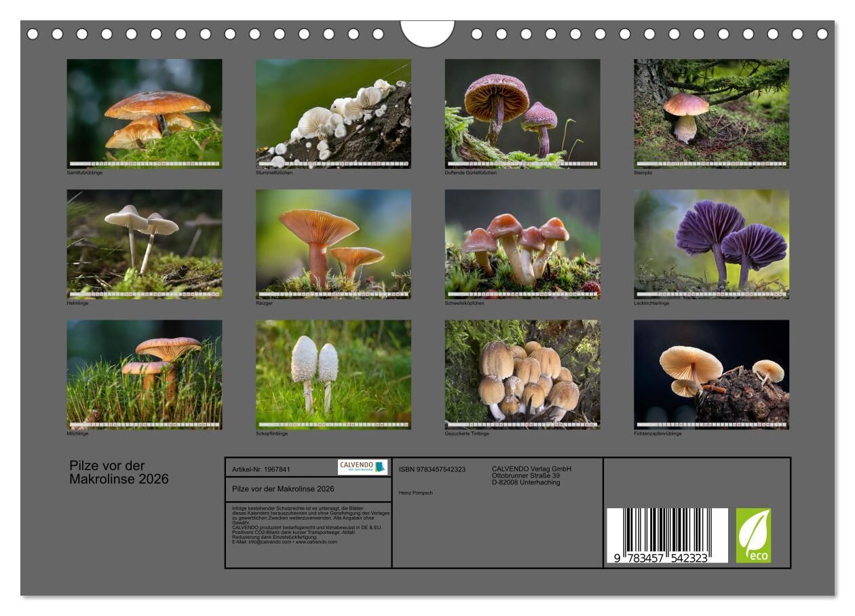Click the author name Heinz Pompsch
The height and width of the screenshot is (616, 855).
point(415,493)
